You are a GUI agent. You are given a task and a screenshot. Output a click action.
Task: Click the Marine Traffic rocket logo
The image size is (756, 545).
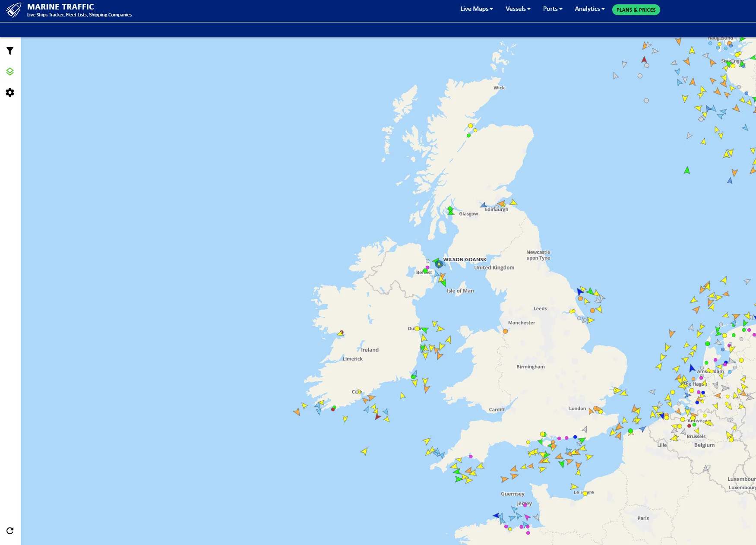tap(13, 10)
